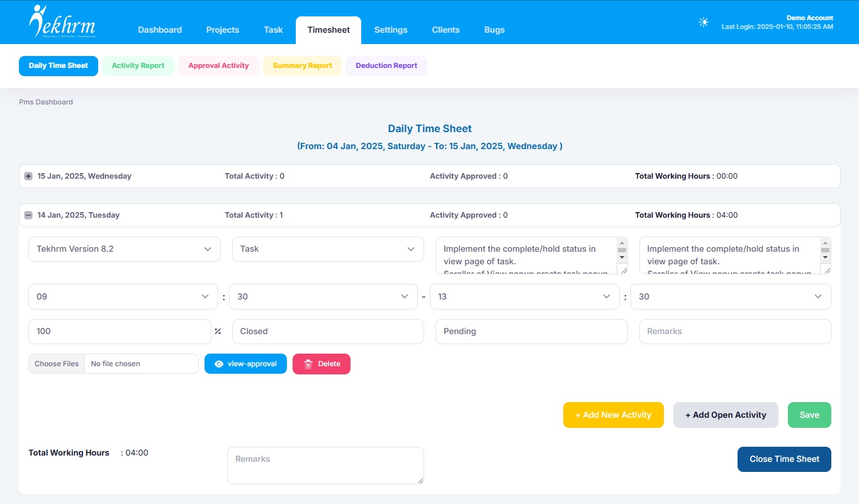The width and height of the screenshot is (859, 504).
Task: Open start hour dropdown showing 09
Action: tap(123, 296)
